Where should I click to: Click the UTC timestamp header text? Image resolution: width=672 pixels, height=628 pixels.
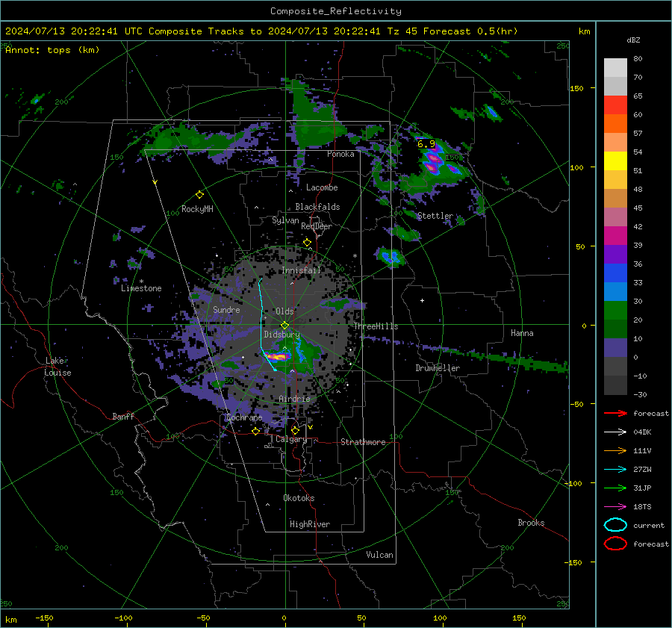coord(261,31)
